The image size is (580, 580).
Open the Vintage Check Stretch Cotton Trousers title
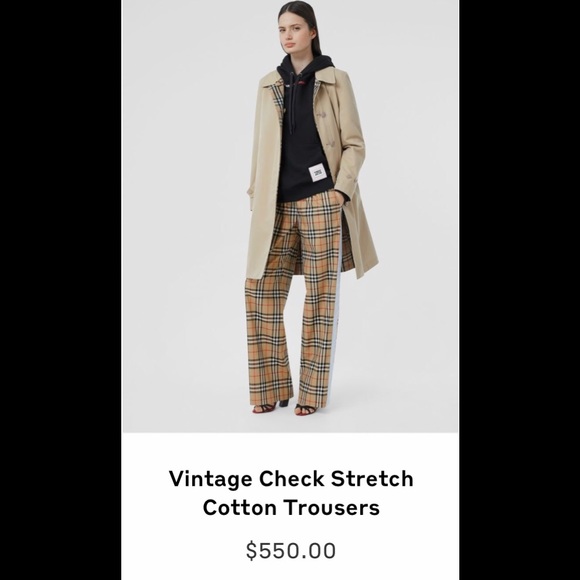(291, 492)
